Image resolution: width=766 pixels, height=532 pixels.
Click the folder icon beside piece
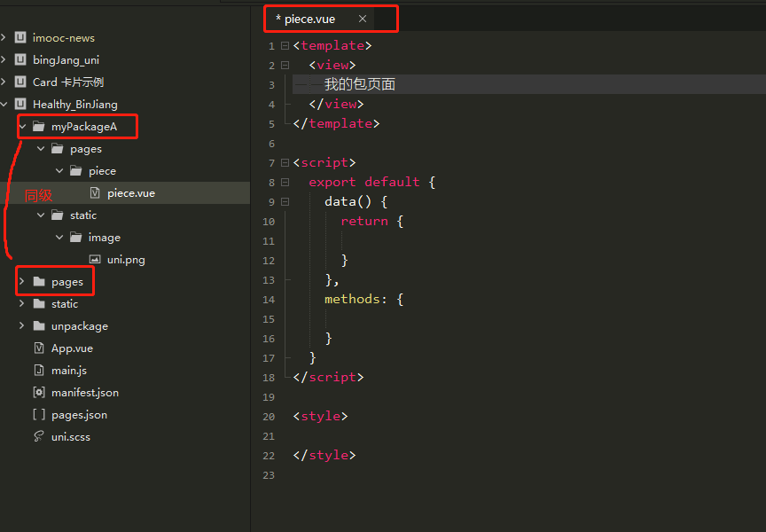pos(75,171)
